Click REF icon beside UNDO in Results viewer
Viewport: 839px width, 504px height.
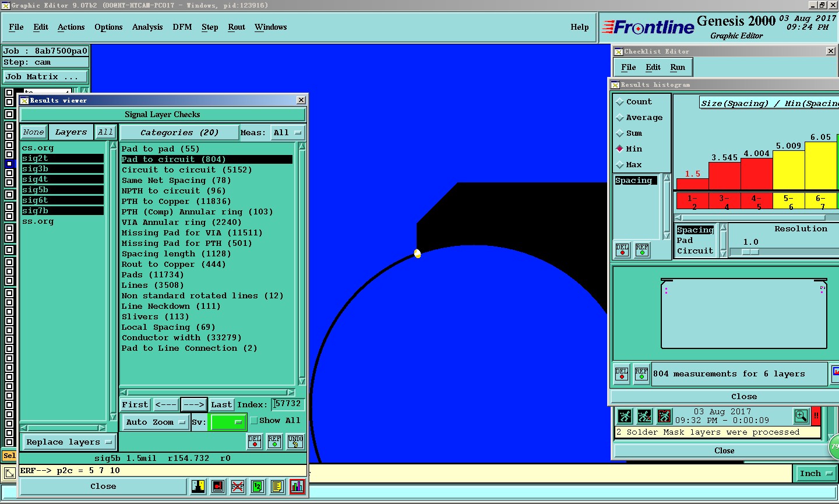click(x=274, y=442)
